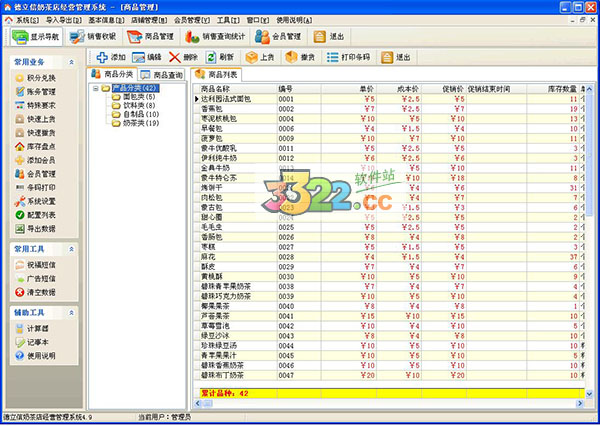Open the 店铺管理(M) menu
The height and width of the screenshot is (426, 600).
point(149,20)
